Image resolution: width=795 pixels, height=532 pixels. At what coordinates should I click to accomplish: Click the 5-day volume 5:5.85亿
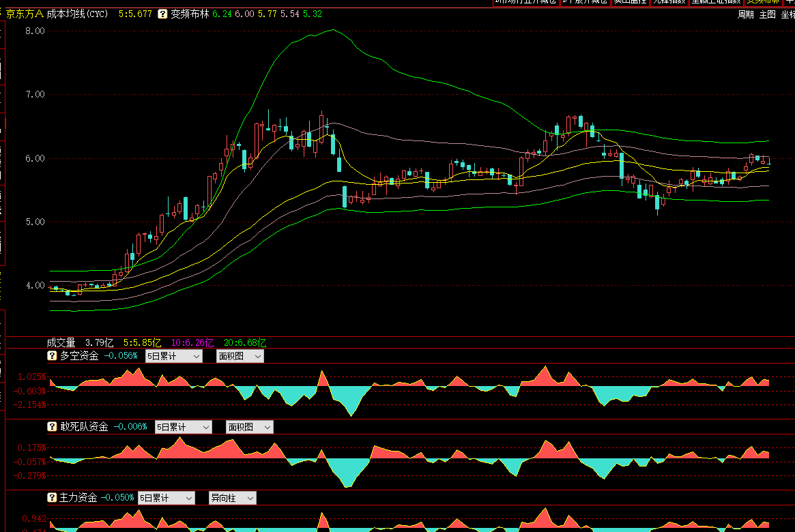pos(142,343)
